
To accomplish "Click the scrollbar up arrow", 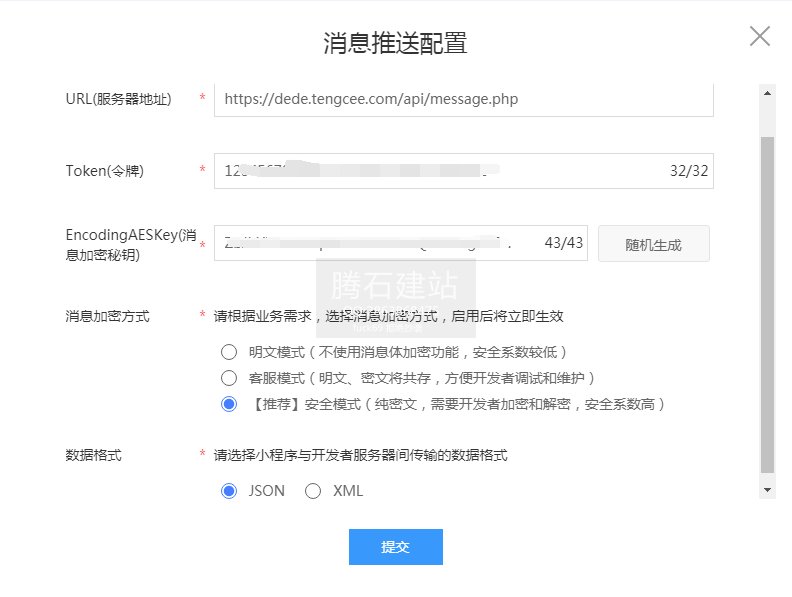I will coord(768,93).
